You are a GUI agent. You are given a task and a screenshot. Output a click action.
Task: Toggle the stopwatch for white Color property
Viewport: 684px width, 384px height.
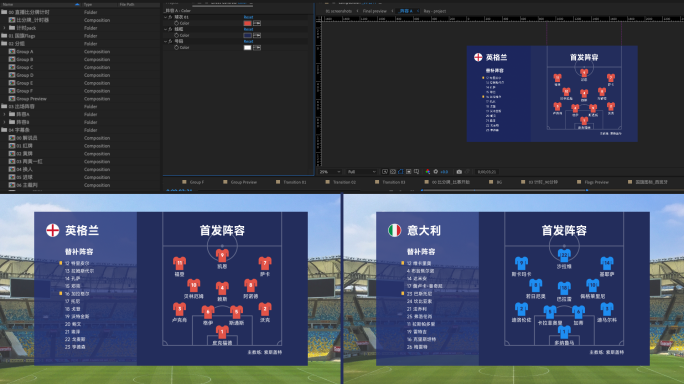[x=176, y=48]
